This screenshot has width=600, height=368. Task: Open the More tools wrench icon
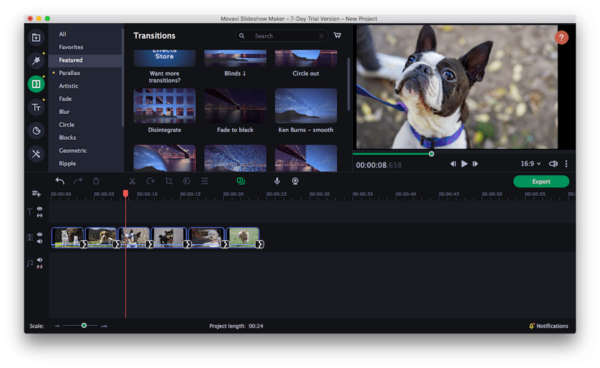coord(36,154)
